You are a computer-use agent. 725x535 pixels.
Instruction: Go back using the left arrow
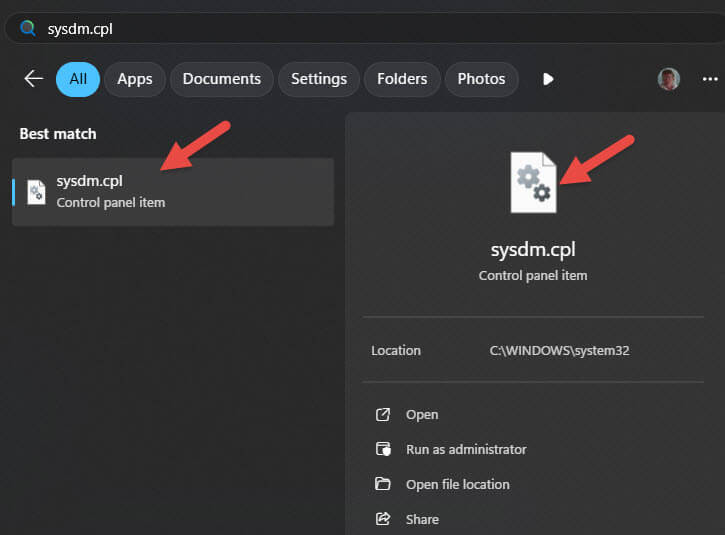click(34, 79)
